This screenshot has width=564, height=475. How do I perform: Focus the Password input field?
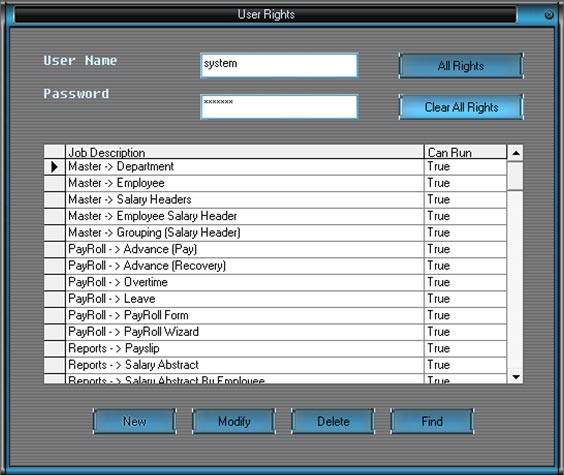pyautogui.click(x=279, y=106)
